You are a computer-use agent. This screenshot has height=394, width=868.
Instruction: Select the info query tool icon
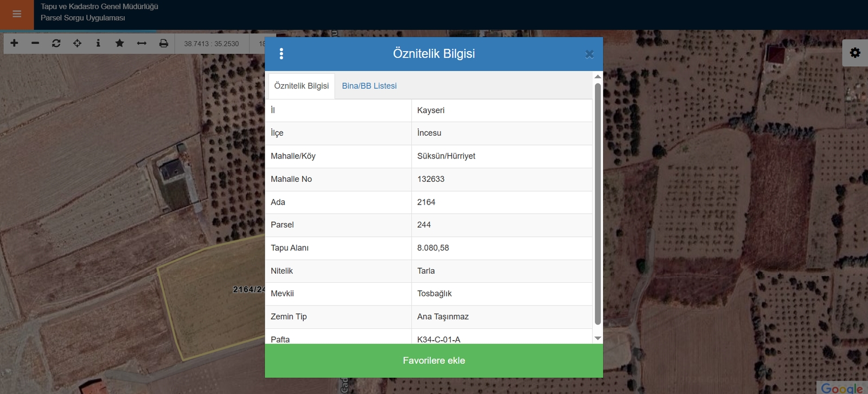98,43
